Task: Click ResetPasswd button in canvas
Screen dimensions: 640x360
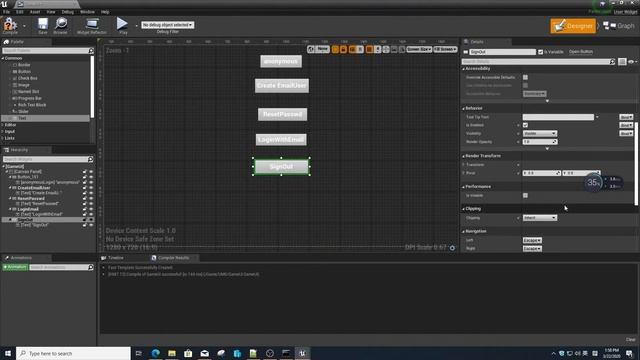Action: pyautogui.click(x=282, y=114)
